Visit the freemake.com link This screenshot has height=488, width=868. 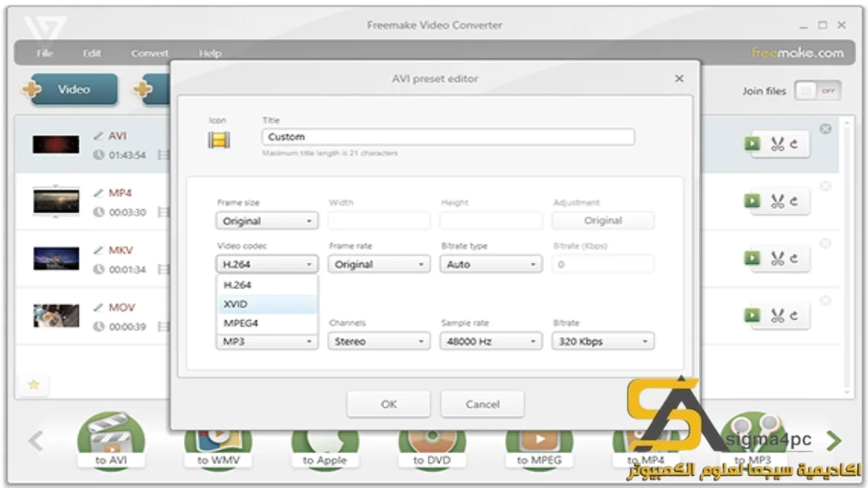pyautogui.click(x=798, y=53)
